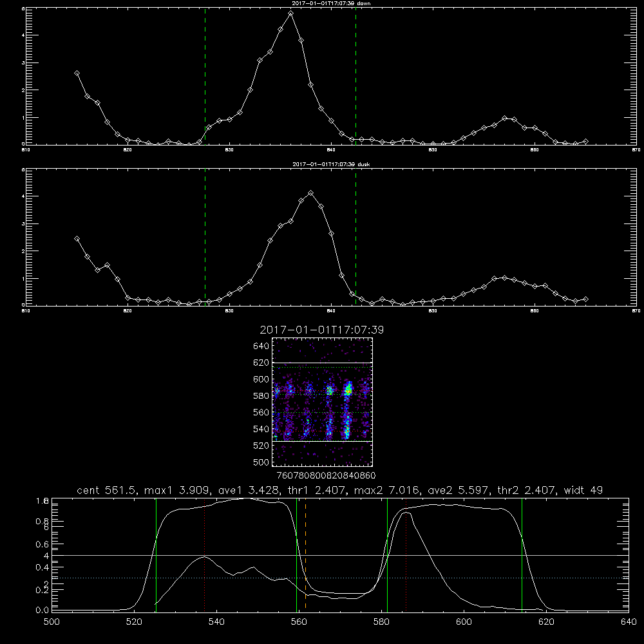
Task: Click the leftmost diamond marker in dawn plot
Action: [77, 73]
